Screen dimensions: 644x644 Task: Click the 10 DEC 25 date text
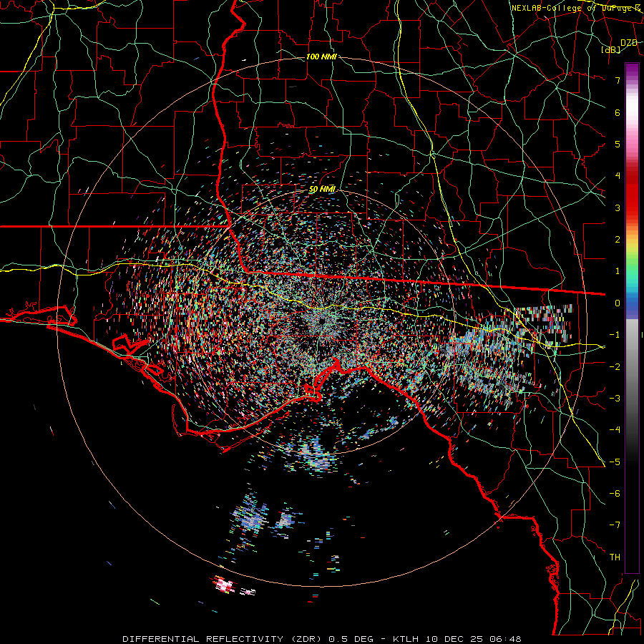point(456,639)
